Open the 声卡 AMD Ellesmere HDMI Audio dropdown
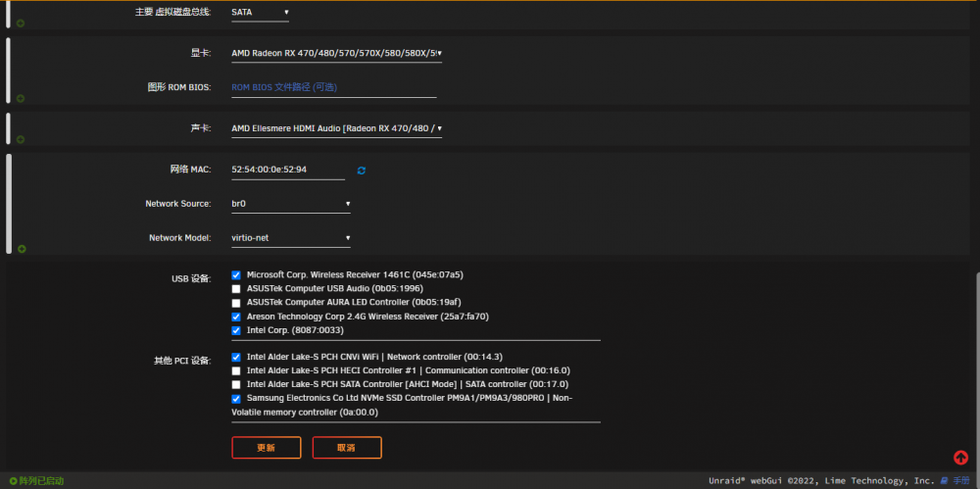This screenshot has width=980, height=489. tap(337, 128)
